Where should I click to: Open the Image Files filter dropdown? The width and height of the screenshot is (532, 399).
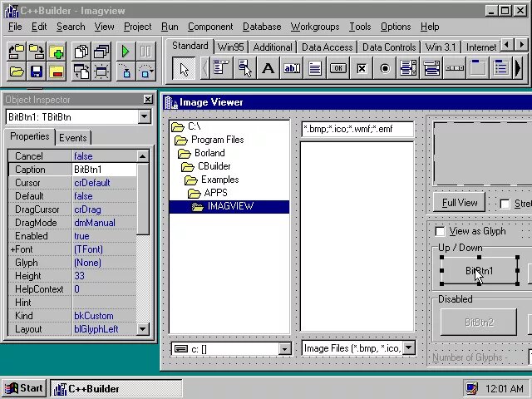[409, 348]
